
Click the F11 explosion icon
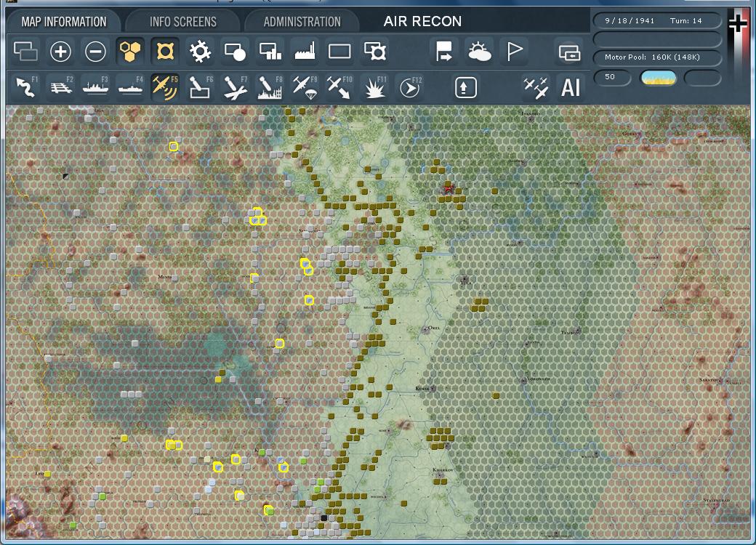click(x=375, y=87)
